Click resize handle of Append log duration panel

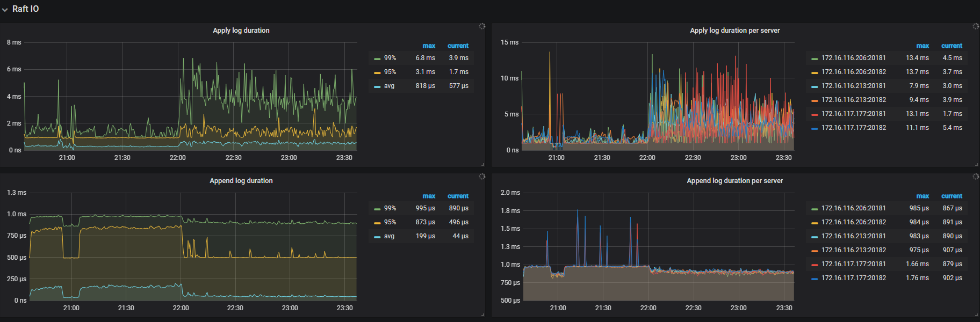[x=482, y=314]
